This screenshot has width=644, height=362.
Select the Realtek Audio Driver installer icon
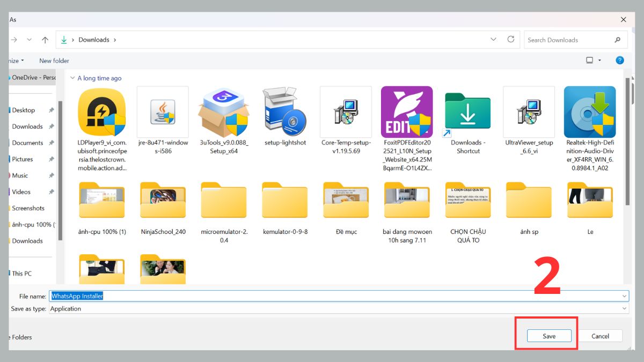(590, 112)
